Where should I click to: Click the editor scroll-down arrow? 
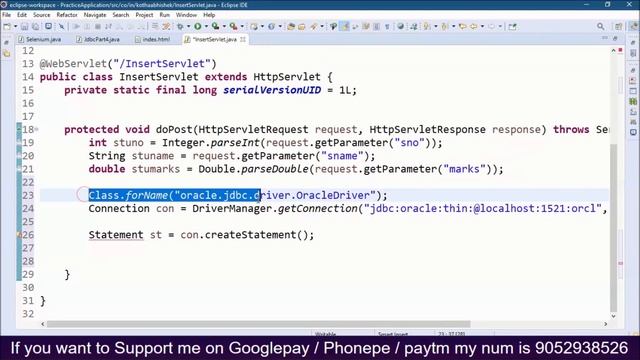click(613, 316)
